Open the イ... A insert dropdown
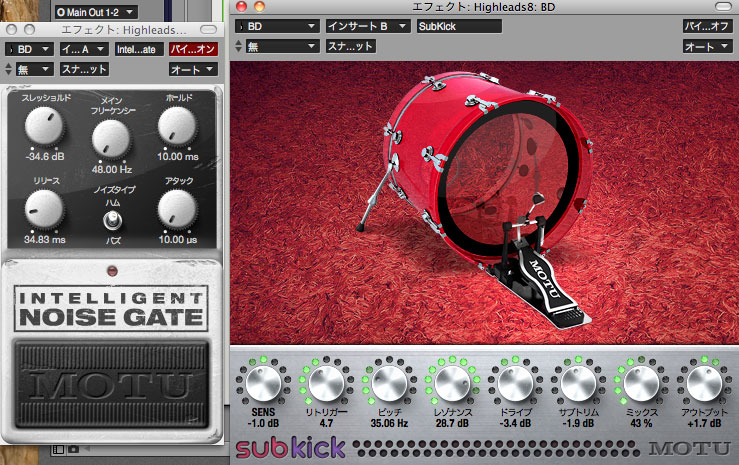Image resolution: width=739 pixels, height=465 pixels. click(84, 49)
